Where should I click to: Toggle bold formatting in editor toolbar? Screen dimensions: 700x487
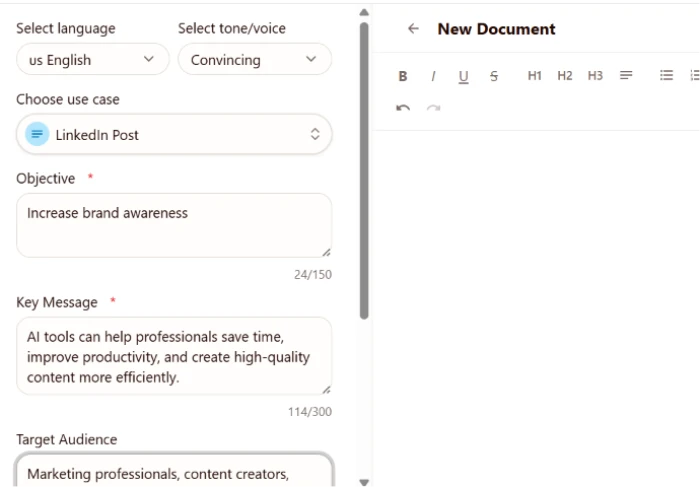(403, 76)
